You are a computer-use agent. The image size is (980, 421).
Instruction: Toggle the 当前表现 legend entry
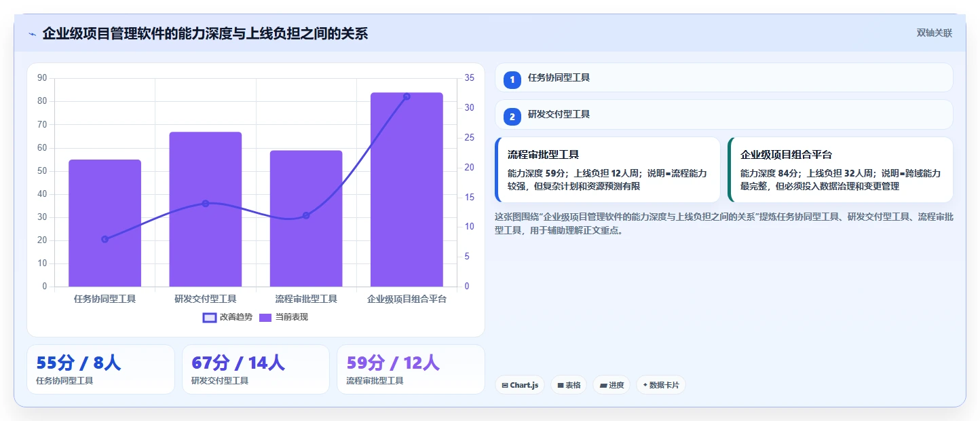[284, 317]
